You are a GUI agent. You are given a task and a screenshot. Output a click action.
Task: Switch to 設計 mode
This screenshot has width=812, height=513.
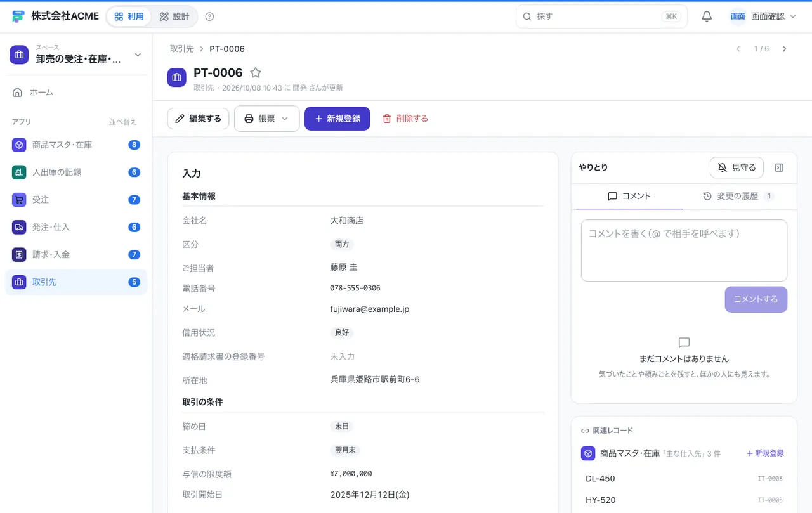[x=174, y=16]
